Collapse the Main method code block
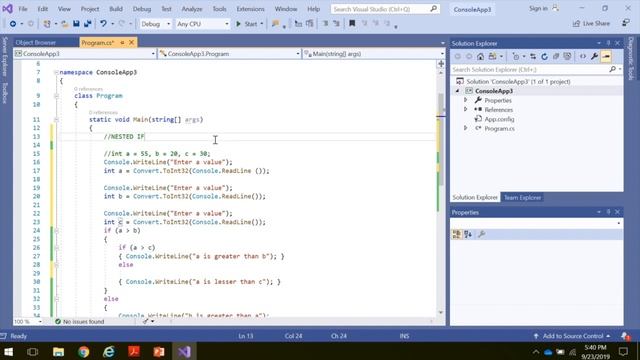This screenshot has height=360, width=640. coord(56,120)
